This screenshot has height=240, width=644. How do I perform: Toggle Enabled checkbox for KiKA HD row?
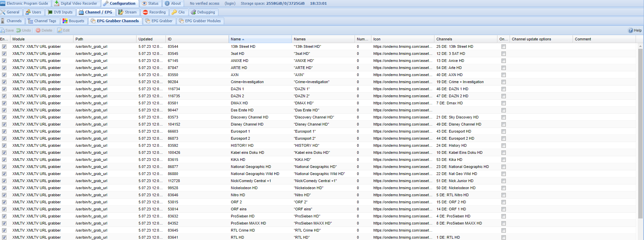pos(4,160)
